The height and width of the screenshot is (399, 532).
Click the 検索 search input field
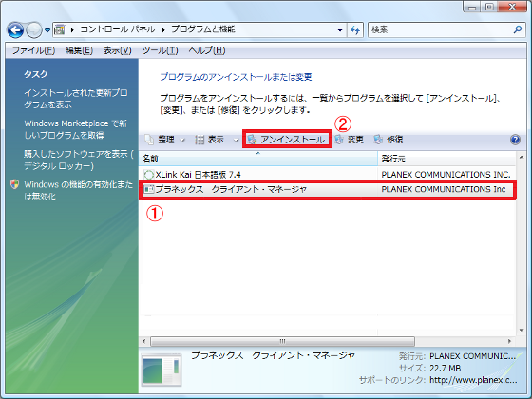[x=441, y=29]
